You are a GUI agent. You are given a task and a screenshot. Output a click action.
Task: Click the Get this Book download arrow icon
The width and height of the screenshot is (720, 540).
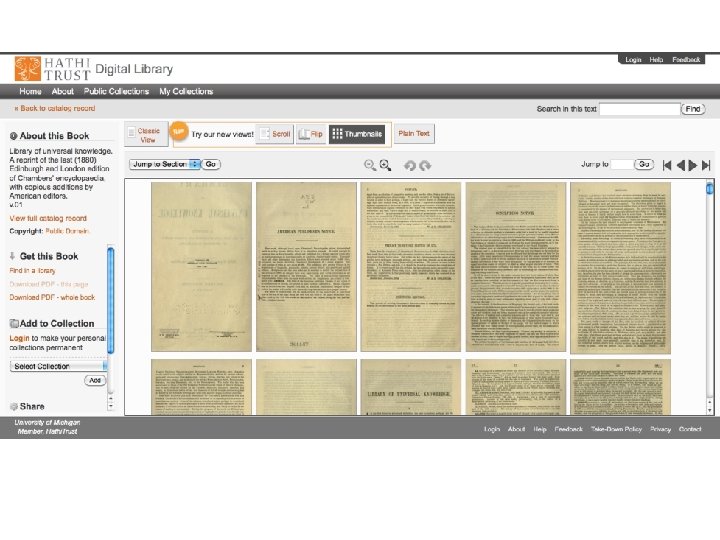tap(13, 256)
